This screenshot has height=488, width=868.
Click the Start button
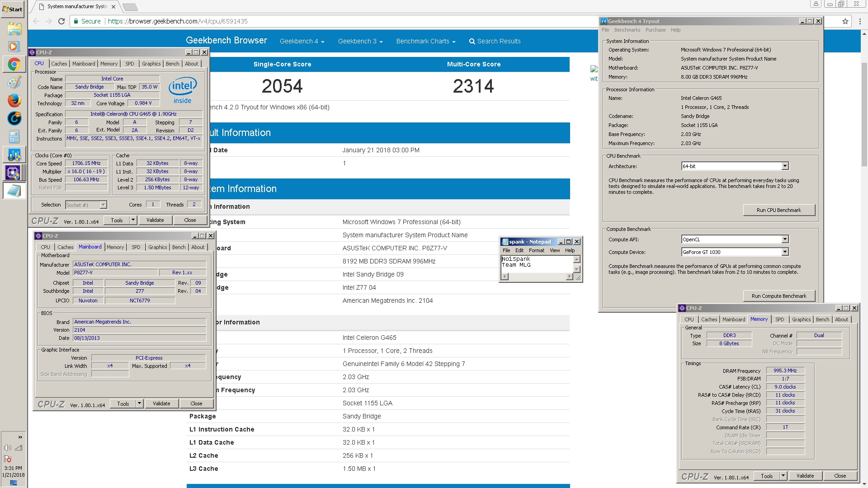point(13,9)
